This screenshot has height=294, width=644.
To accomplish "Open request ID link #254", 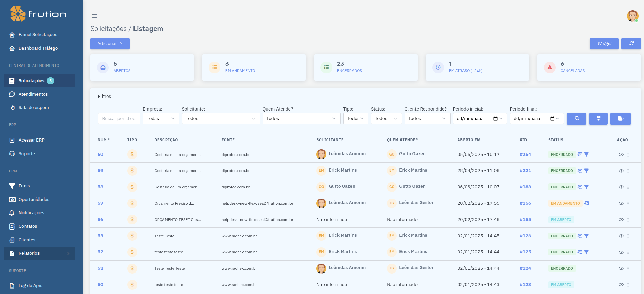I will [x=525, y=155].
